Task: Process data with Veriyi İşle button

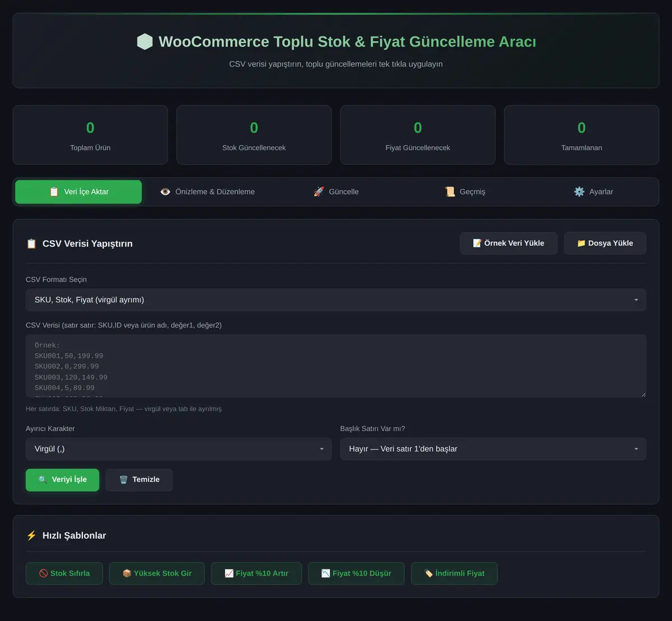Action: click(x=62, y=480)
